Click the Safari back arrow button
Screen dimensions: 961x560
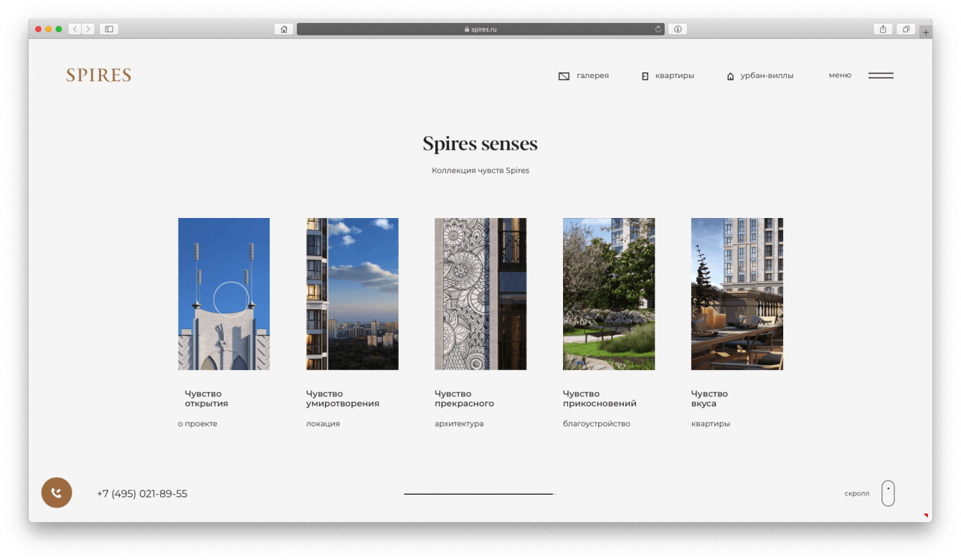click(x=75, y=29)
